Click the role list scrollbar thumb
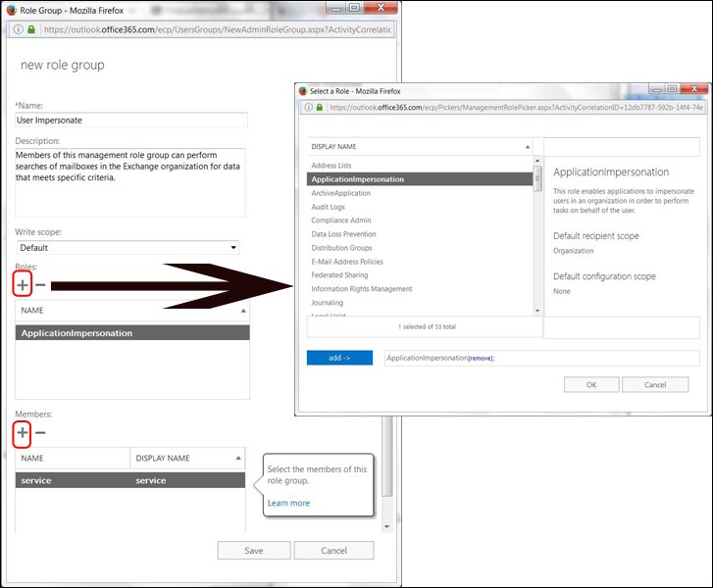This screenshot has height=588, width=713. [x=537, y=178]
